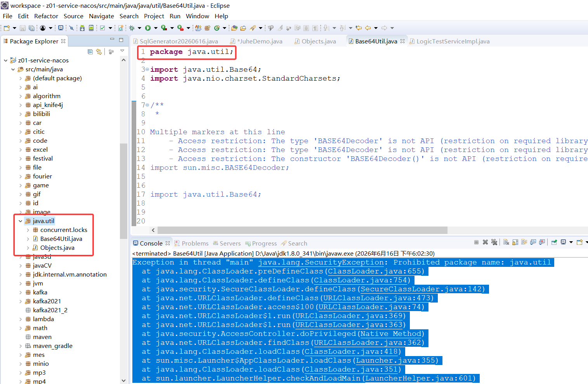Image resolution: width=588 pixels, height=384 pixels.
Task: Select Objects.java in Package Explorer tree
Action: [x=57, y=248]
